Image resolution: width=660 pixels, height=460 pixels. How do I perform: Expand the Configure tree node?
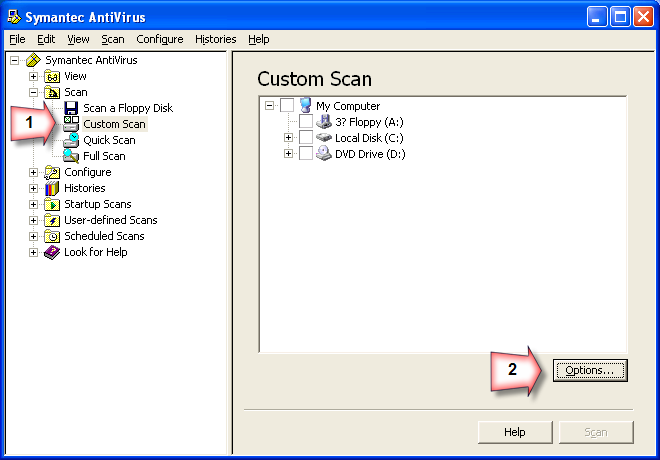coord(33,172)
